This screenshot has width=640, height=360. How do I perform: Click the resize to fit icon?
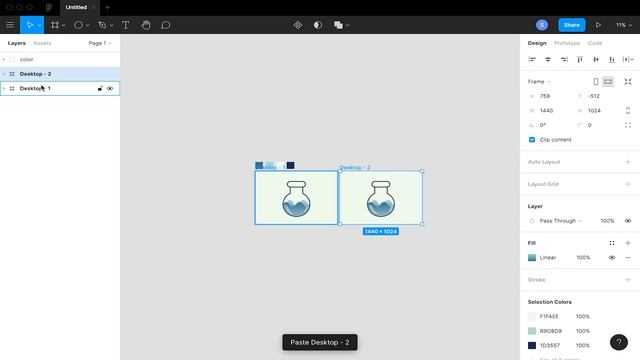628,82
